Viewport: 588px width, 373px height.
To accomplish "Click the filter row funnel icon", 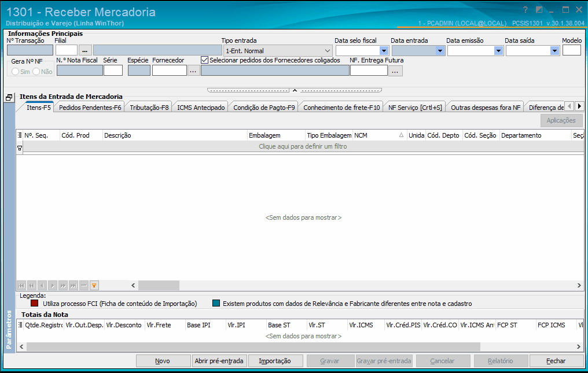I will pyautogui.click(x=20, y=148).
